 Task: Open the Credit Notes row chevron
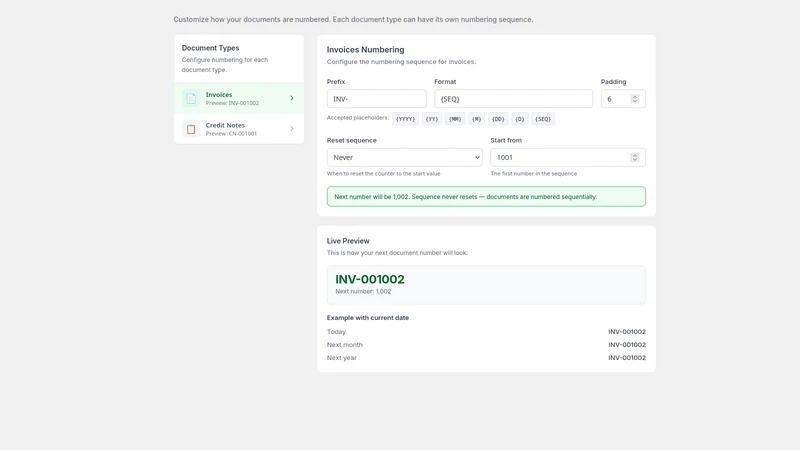click(292, 129)
